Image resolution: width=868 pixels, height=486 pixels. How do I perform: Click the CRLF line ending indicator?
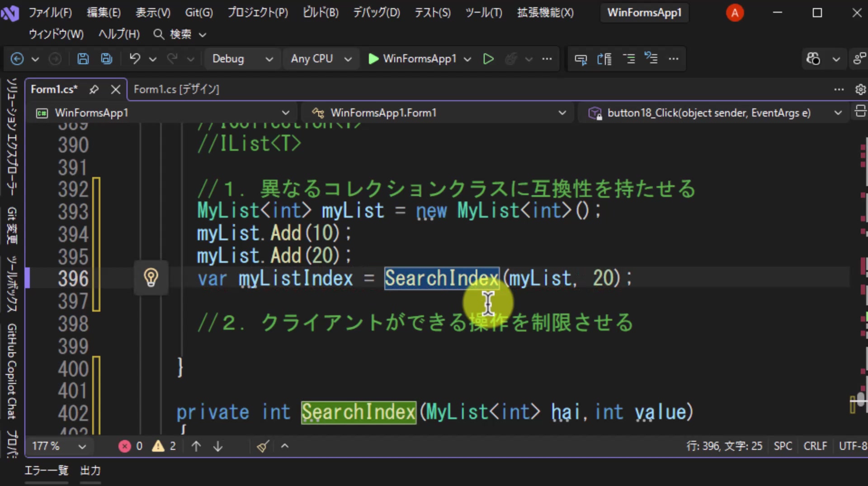[815, 446]
